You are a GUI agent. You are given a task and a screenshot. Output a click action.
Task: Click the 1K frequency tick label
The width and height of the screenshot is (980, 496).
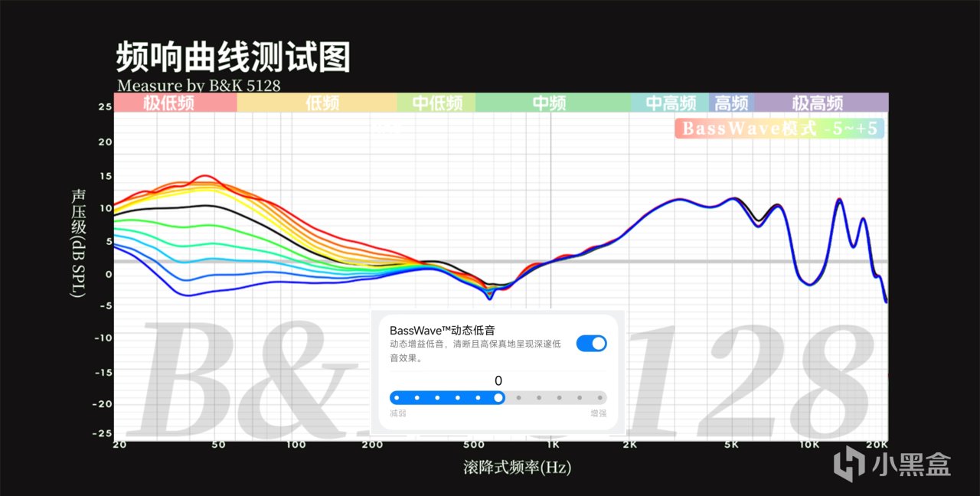point(552,445)
